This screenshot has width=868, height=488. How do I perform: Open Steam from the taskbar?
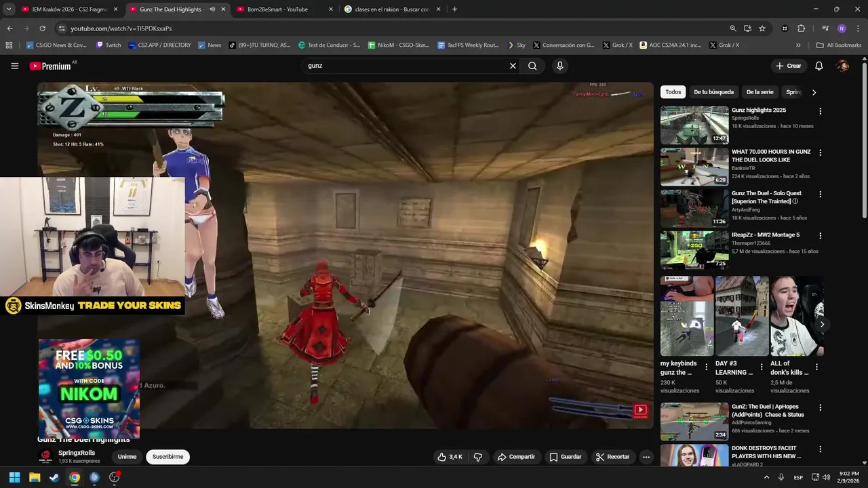pos(54,477)
